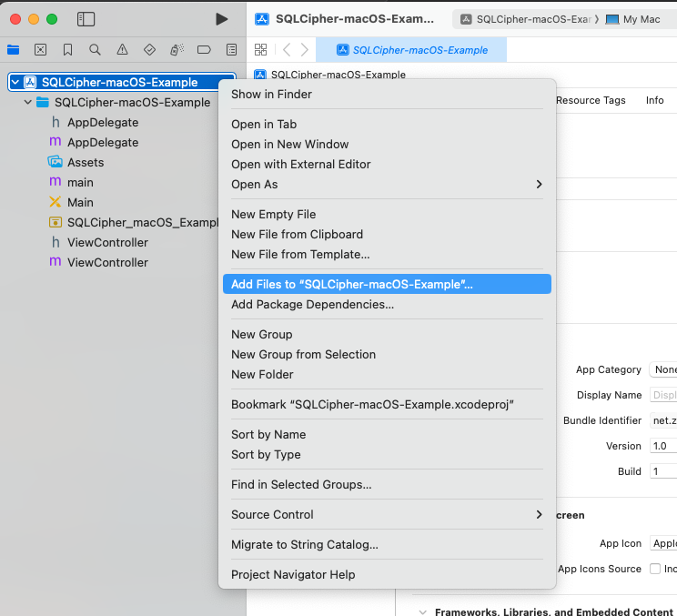Image resolution: width=677 pixels, height=616 pixels.
Task: Choose New Empty File
Action: point(387,214)
